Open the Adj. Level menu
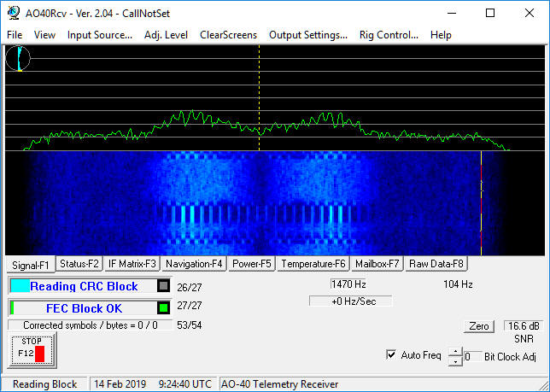The image size is (550, 392). tap(166, 35)
